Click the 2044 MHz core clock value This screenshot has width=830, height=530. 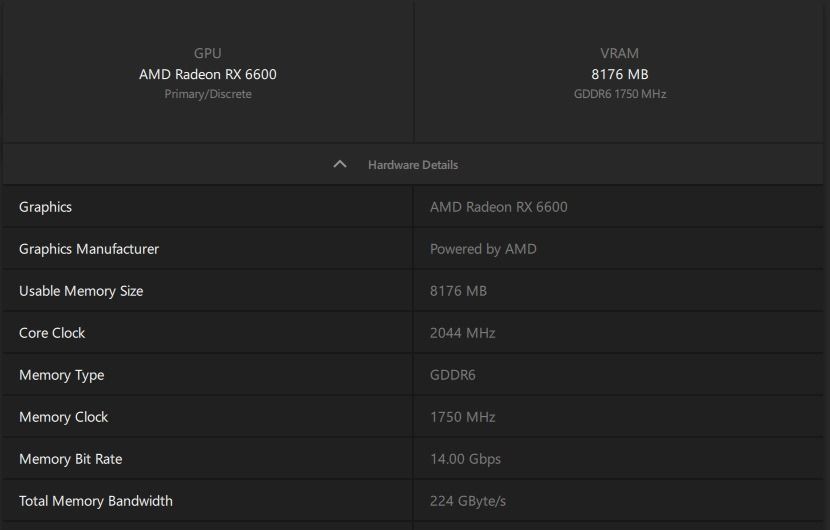463,333
